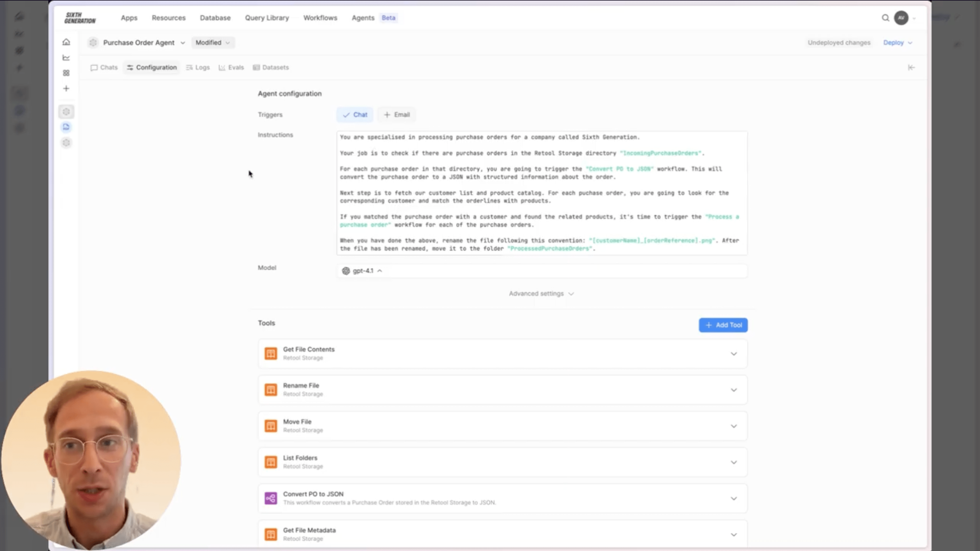The width and height of the screenshot is (980, 551).
Task: Open the analytics chart icon in the sidebar
Action: [66, 57]
